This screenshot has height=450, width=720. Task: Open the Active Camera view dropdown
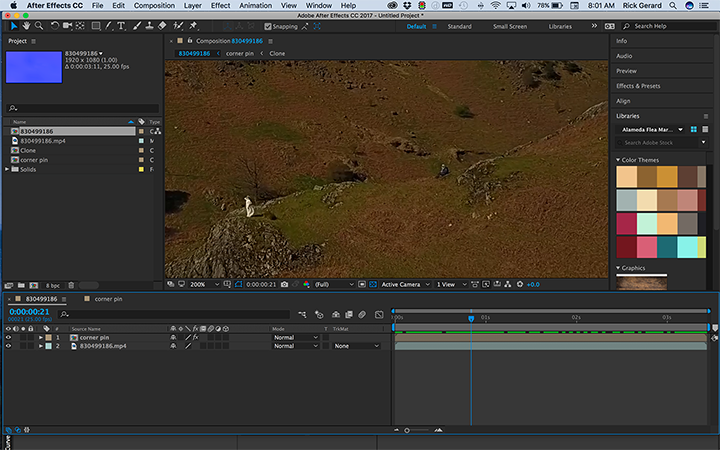tap(403, 285)
